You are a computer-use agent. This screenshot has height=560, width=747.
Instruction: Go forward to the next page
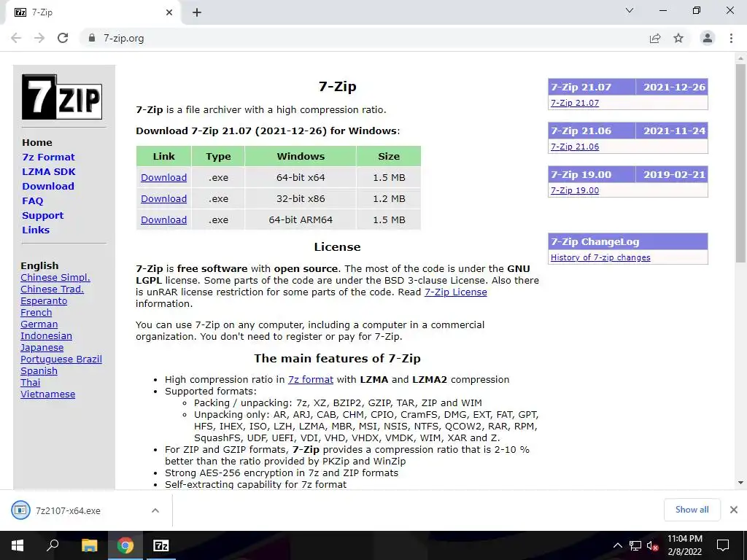(39, 38)
